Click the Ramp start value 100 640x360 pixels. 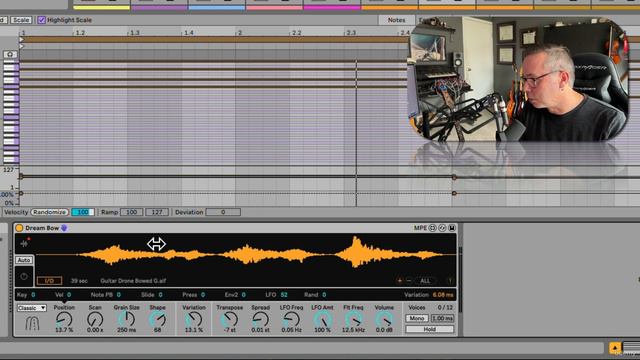tap(131, 212)
